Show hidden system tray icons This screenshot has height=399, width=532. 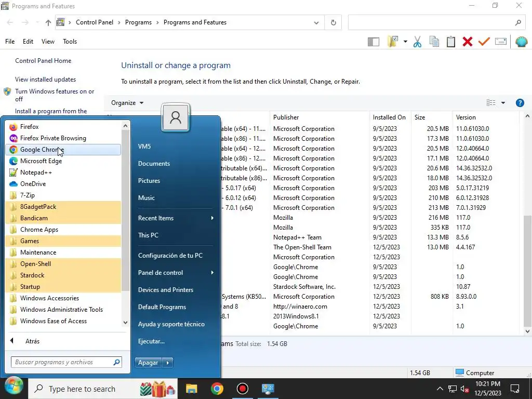[440, 389]
